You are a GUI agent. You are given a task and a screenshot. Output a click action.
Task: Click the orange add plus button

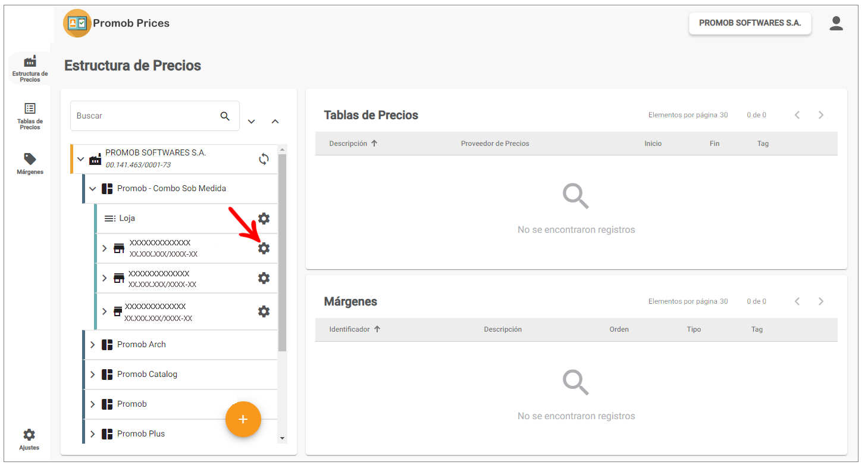point(243,419)
